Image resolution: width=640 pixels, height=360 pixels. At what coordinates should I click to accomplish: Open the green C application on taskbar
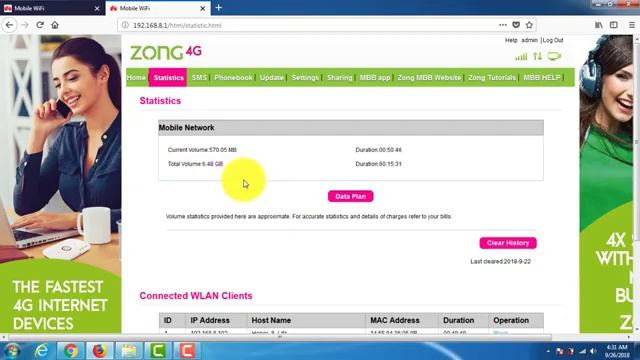(158, 351)
